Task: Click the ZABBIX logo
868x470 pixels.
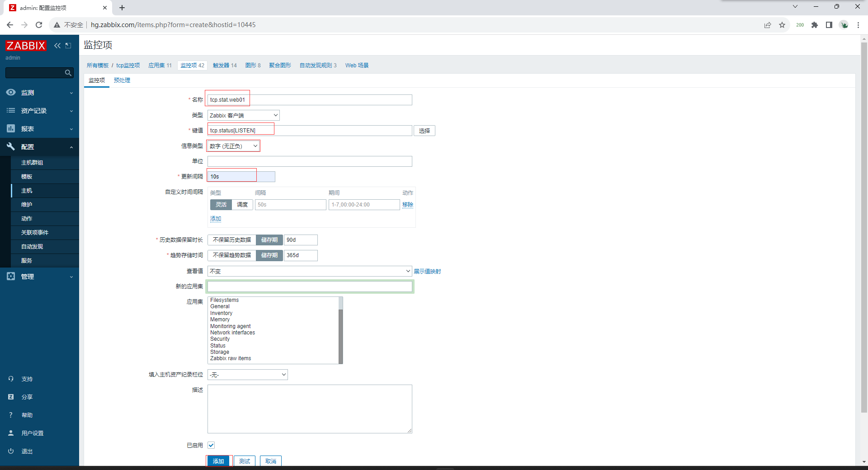Action: click(x=26, y=46)
